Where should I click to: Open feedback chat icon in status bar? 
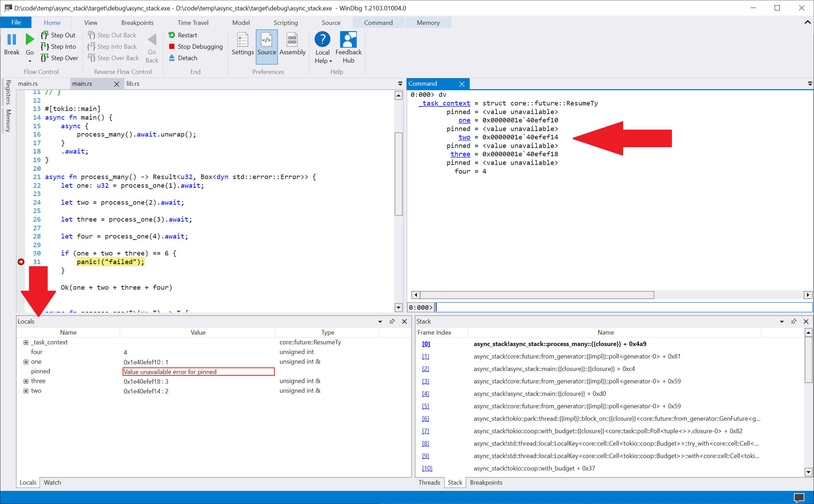[x=799, y=497]
